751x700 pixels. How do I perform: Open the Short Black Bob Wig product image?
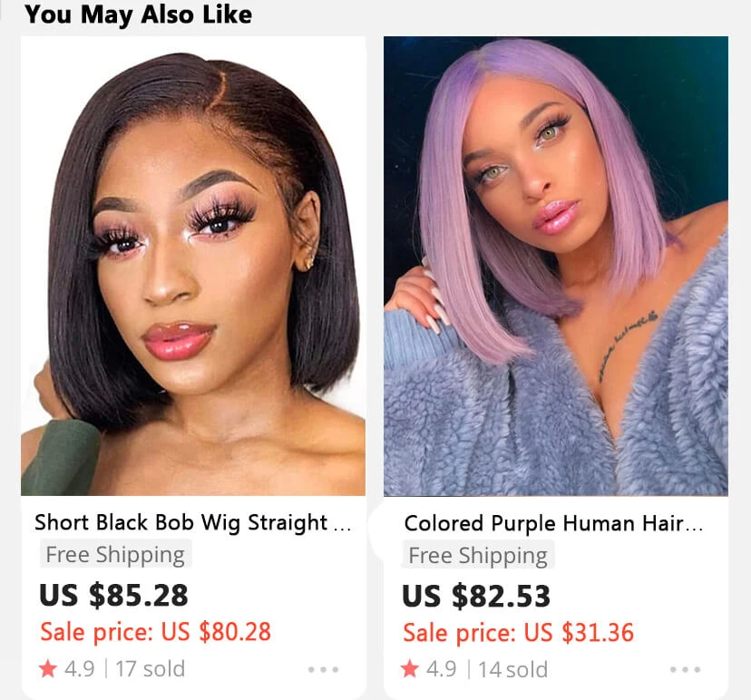coord(193,266)
